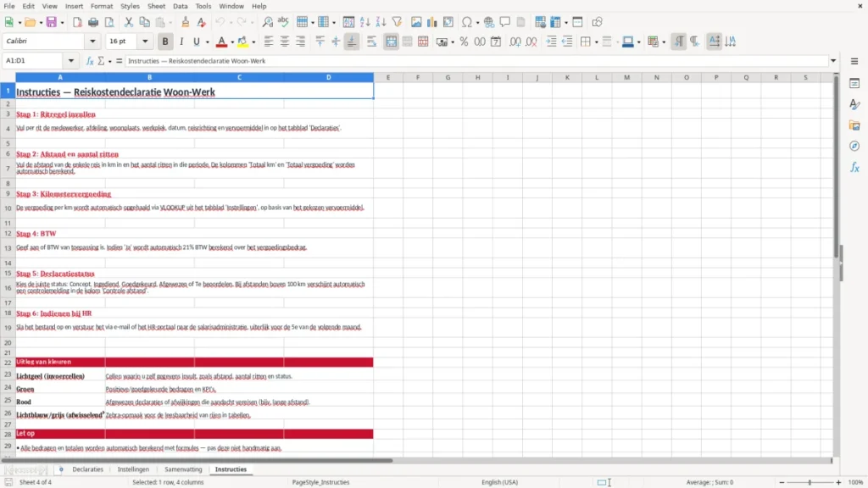Switch to the Instellingen sheet tab
868x488 pixels.
[133, 469]
